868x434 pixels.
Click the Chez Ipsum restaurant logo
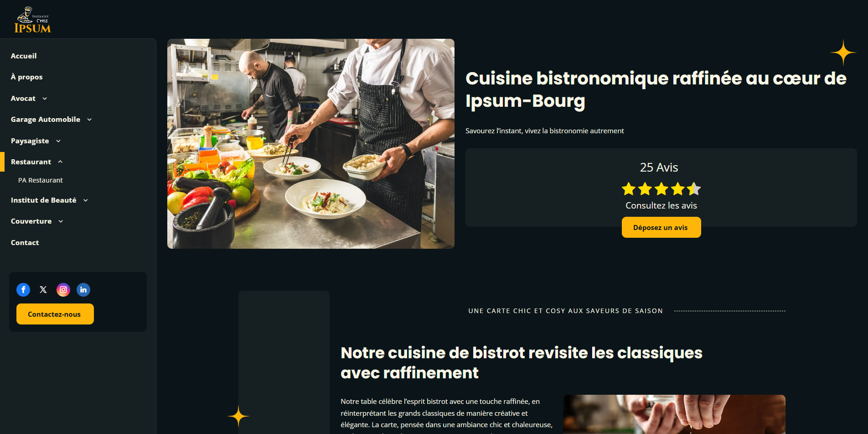pos(32,20)
